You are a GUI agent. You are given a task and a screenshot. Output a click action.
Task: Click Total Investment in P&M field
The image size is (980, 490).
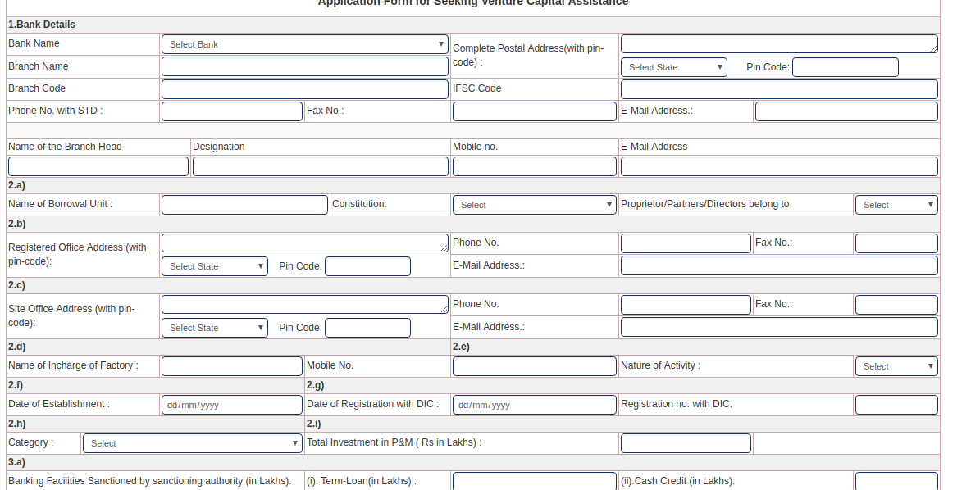(x=685, y=443)
